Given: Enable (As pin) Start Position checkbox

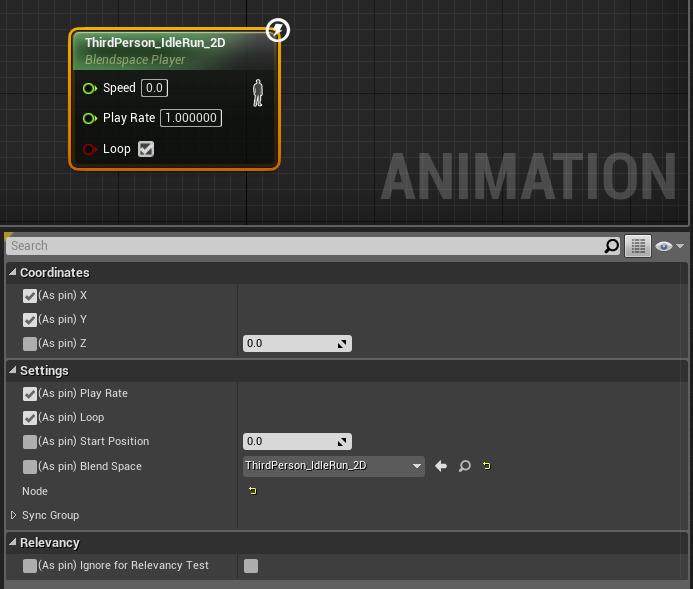Looking at the screenshot, I should pos(30,441).
